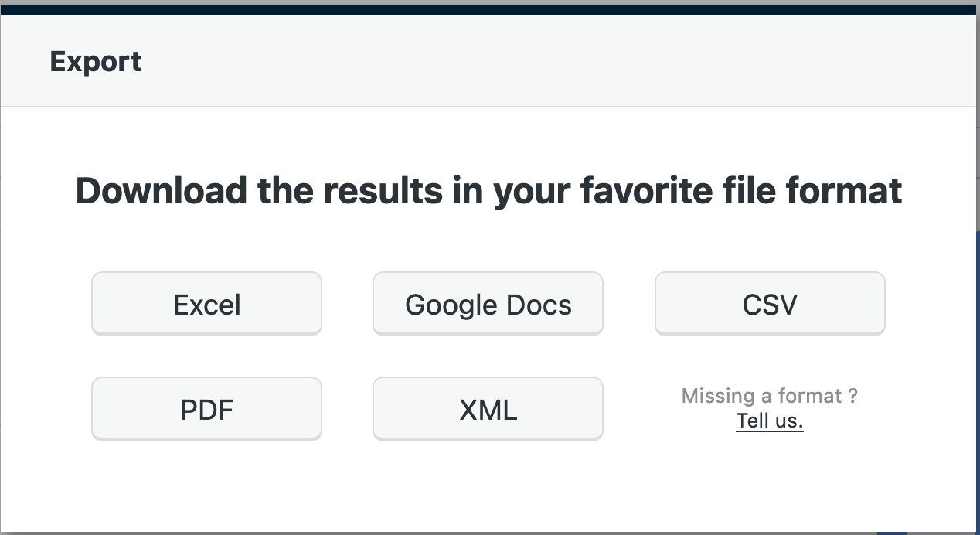Follow the underlined Tell us link
This screenshot has height=535, width=980.
pyautogui.click(x=770, y=421)
